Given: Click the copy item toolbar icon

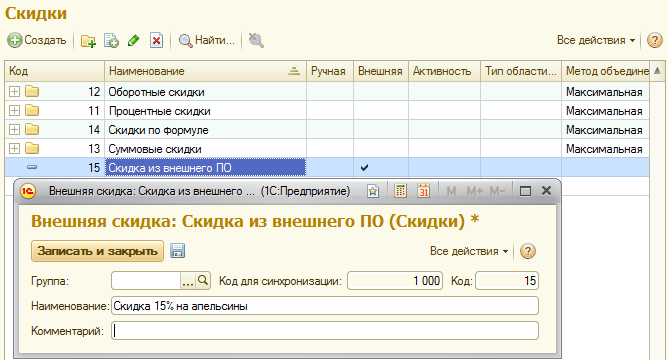Looking at the screenshot, I should 111,41.
